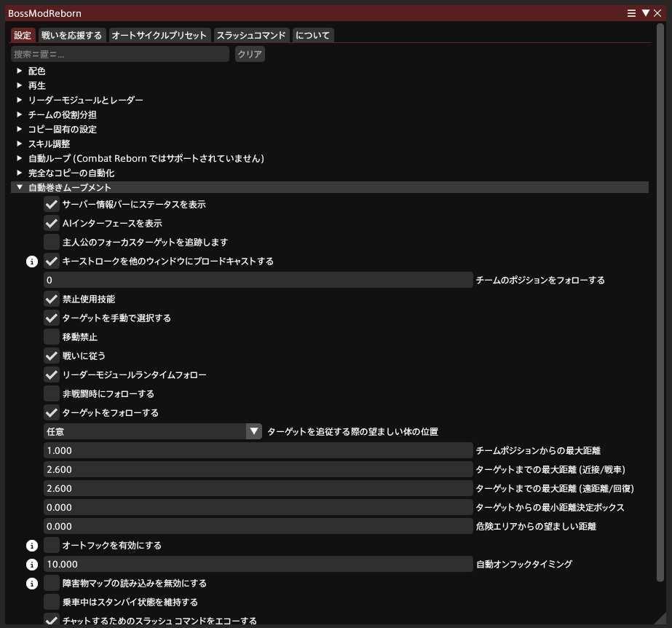Toggle ターゲットを手動で選択する checkbox
672x628 pixels.
pyautogui.click(x=52, y=318)
